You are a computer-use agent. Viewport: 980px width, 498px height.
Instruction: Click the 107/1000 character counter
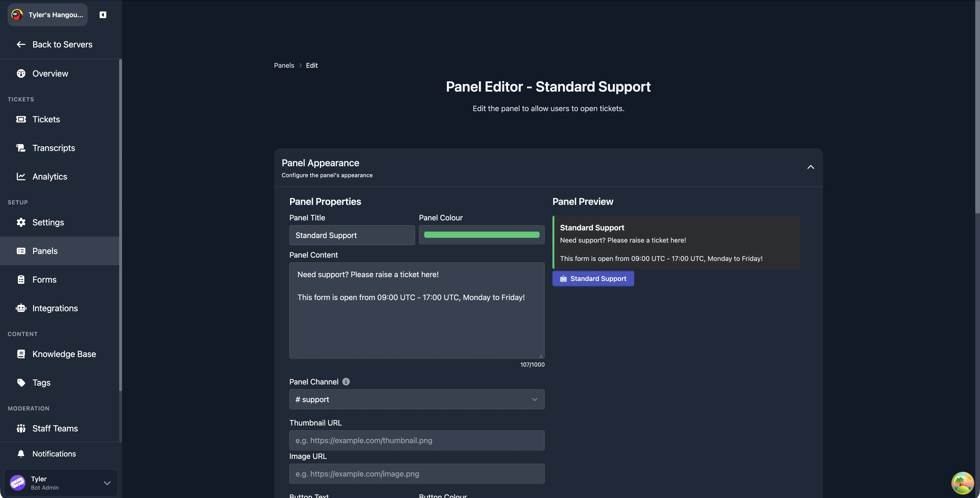532,364
